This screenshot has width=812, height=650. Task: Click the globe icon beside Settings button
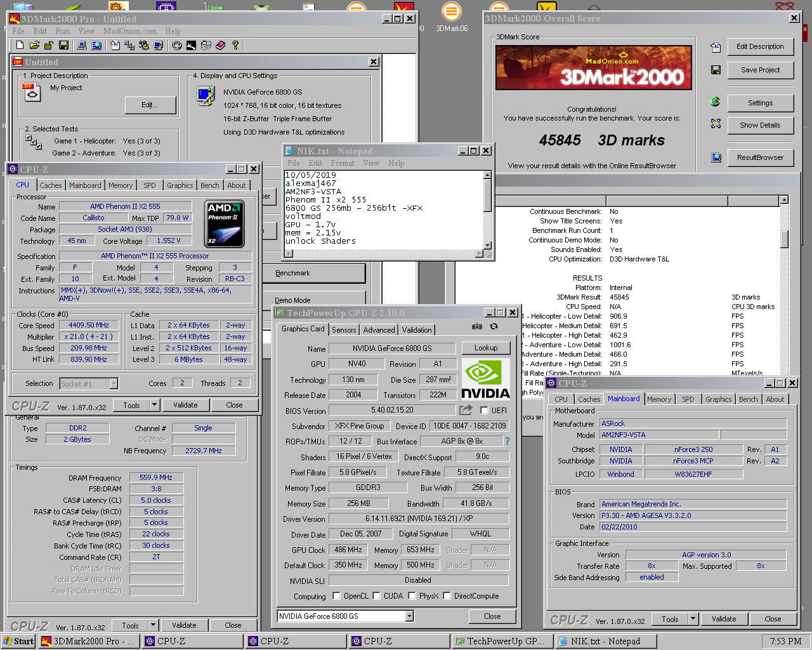[x=716, y=102]
